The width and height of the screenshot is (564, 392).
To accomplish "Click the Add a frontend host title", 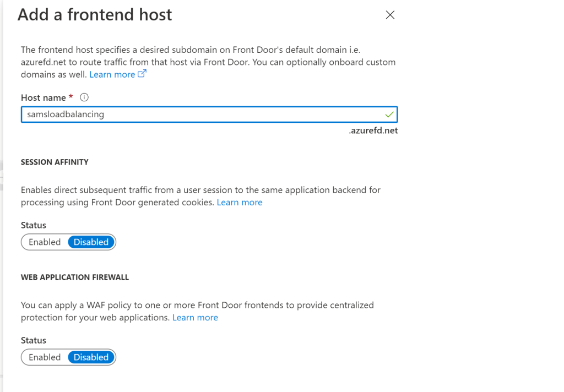I will pos(95,15).
